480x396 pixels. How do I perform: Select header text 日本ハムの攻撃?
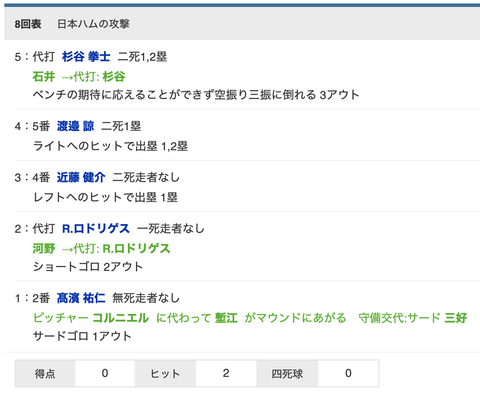click(93, 24)
